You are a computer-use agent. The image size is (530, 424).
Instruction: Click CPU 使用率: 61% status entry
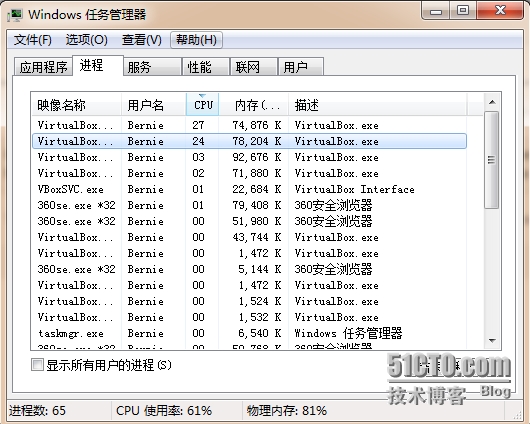click(x=164, y=410)
